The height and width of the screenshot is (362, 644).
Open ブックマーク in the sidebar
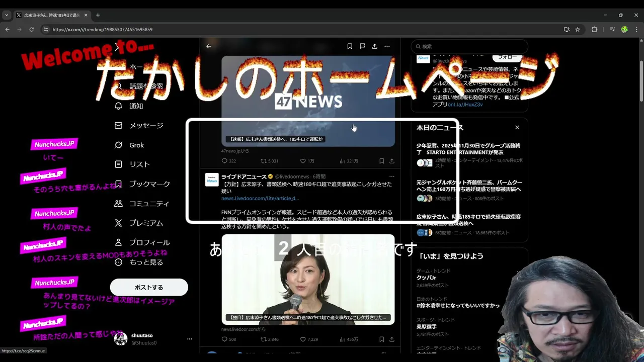[142, 184]
